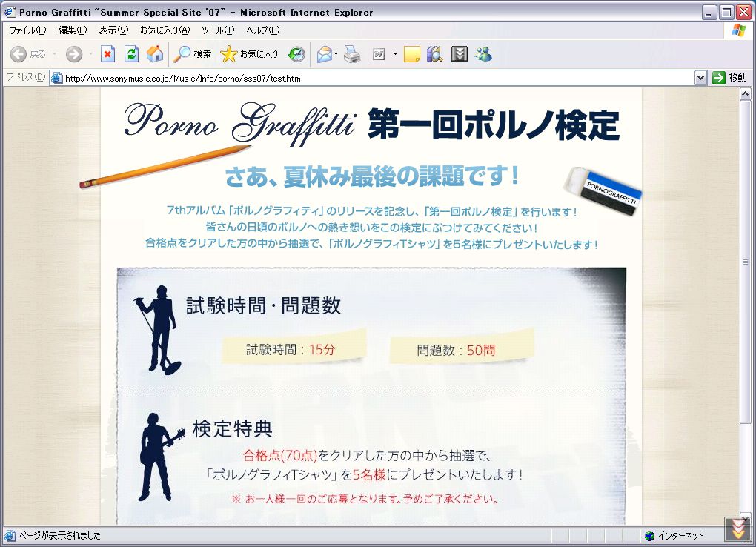Open History clock icon
The height and width of the screenshot is (547, 756).
tap(296, 54)
